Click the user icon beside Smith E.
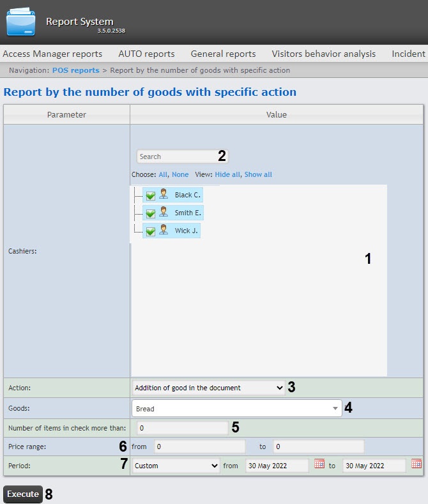 coord(164,212)
